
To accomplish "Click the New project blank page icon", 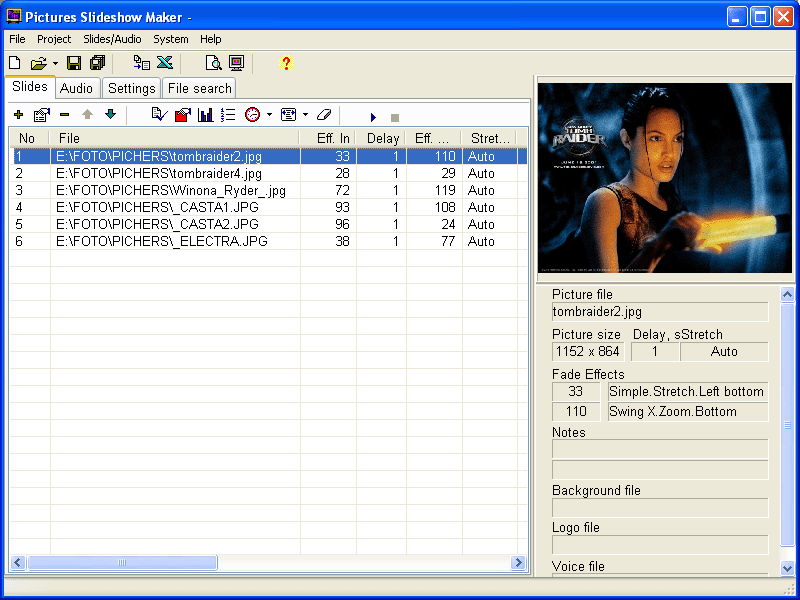I will tap(15, 63).
